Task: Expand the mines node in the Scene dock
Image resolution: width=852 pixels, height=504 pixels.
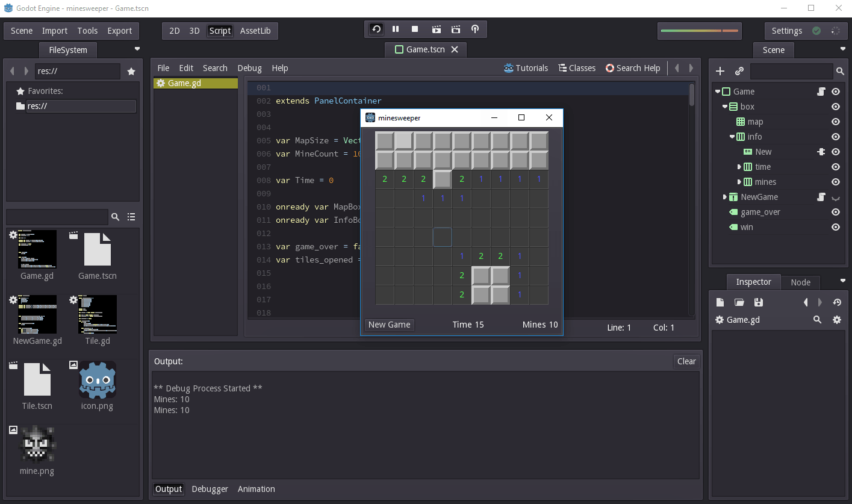Action: click(x=740, y=181)
